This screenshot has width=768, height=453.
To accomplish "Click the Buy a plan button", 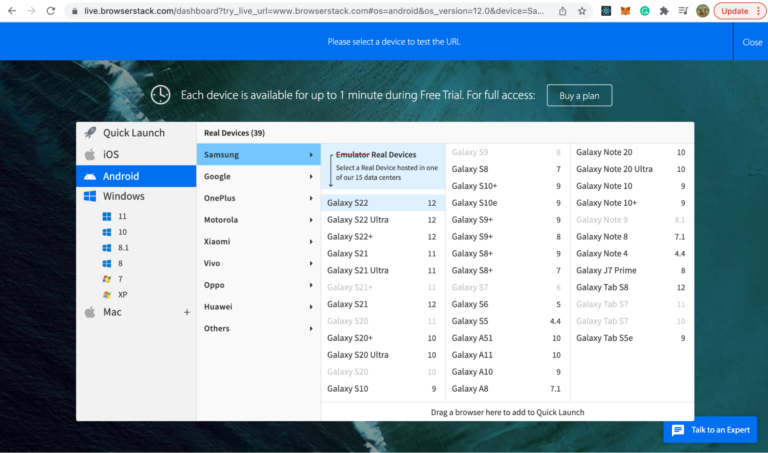I will click(579, 95).
